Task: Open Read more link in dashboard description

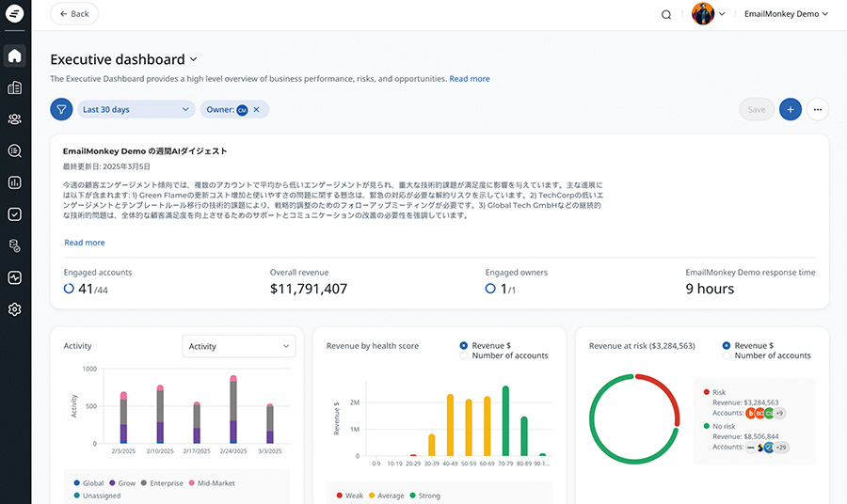Action: click(x=470, y=79)
